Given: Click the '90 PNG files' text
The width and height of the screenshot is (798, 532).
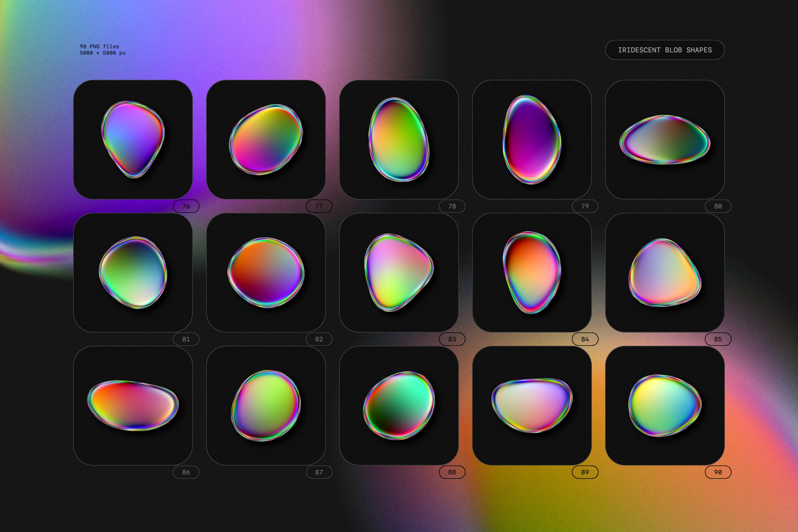Looking at the screenshot, I should [99, 46].
